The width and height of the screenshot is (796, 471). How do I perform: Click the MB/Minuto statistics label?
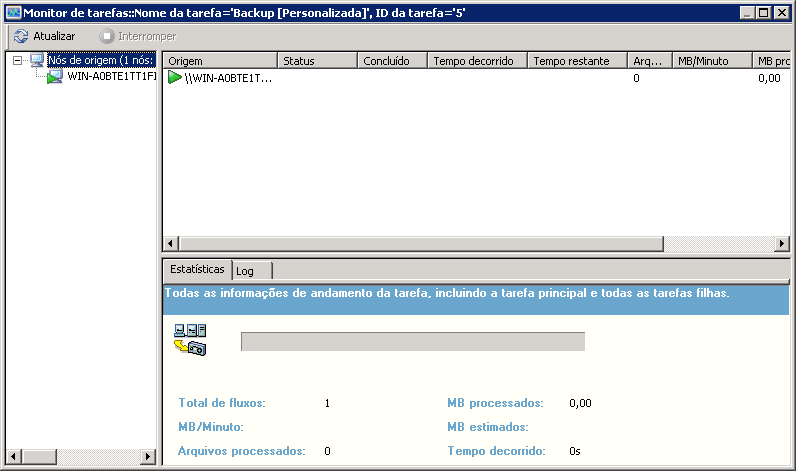(211, 427)
